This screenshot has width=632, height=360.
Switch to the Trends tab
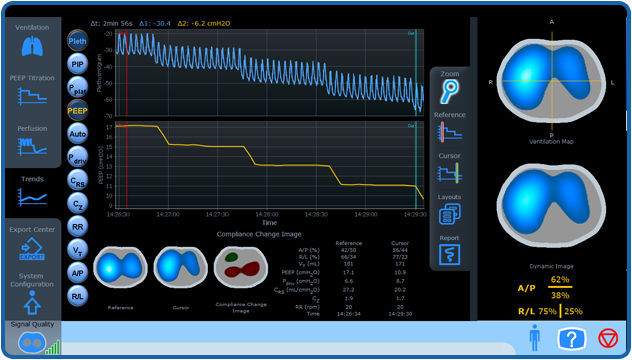32,191
